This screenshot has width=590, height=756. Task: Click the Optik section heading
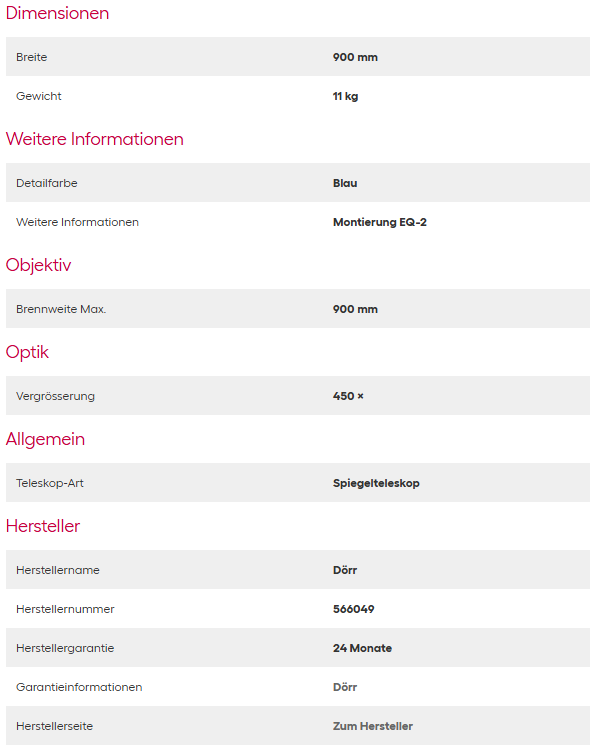[x=27, y=352]
